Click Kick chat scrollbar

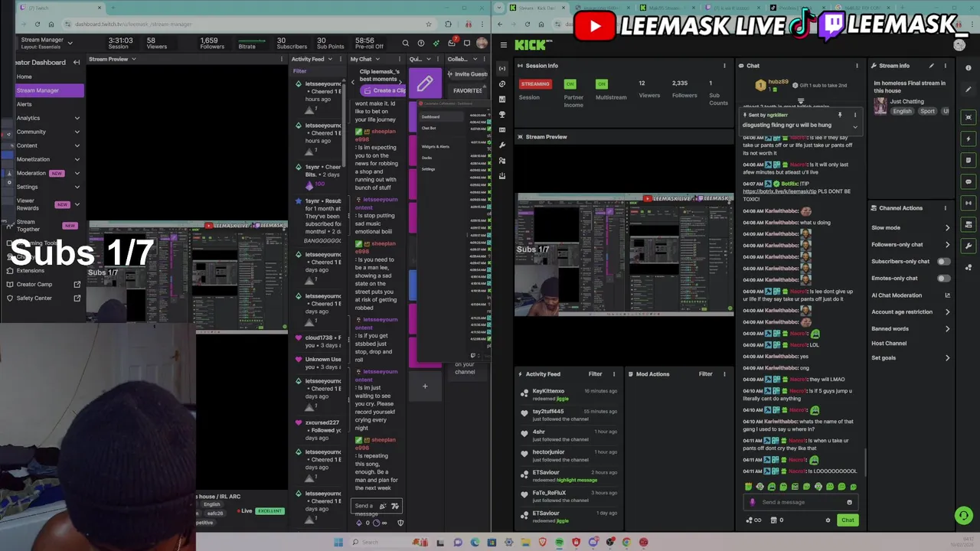pyautogui.click(x=866, y=461)
